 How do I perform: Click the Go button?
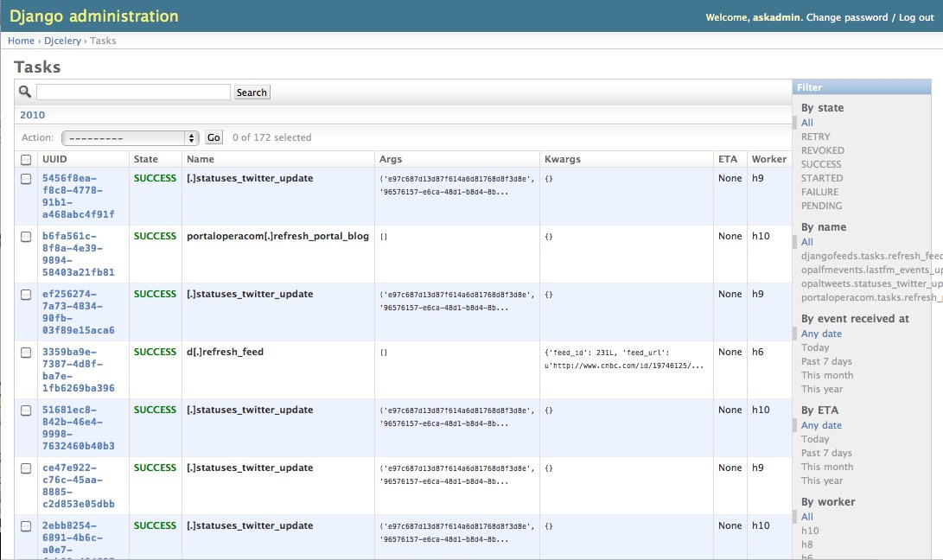click(213, 137)
